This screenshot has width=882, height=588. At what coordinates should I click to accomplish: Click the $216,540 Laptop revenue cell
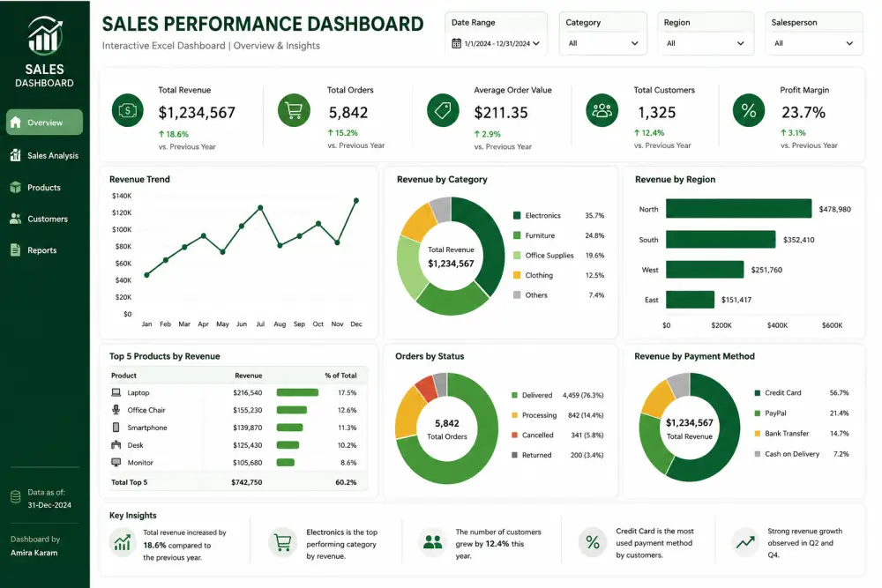pyautogui.click(x=248, y=393)
